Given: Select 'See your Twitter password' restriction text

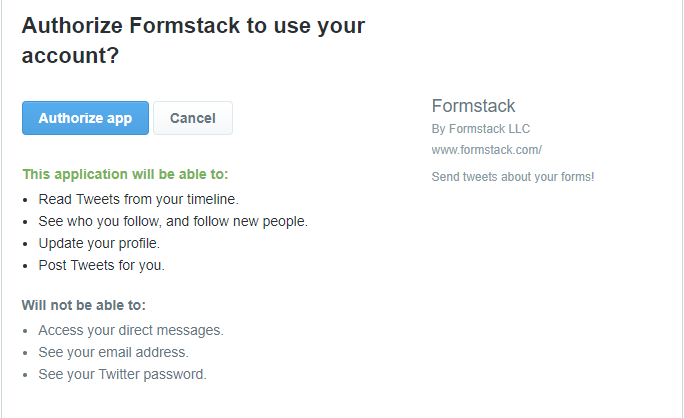Looking at the screenshot, I should (x=122, y=374).
